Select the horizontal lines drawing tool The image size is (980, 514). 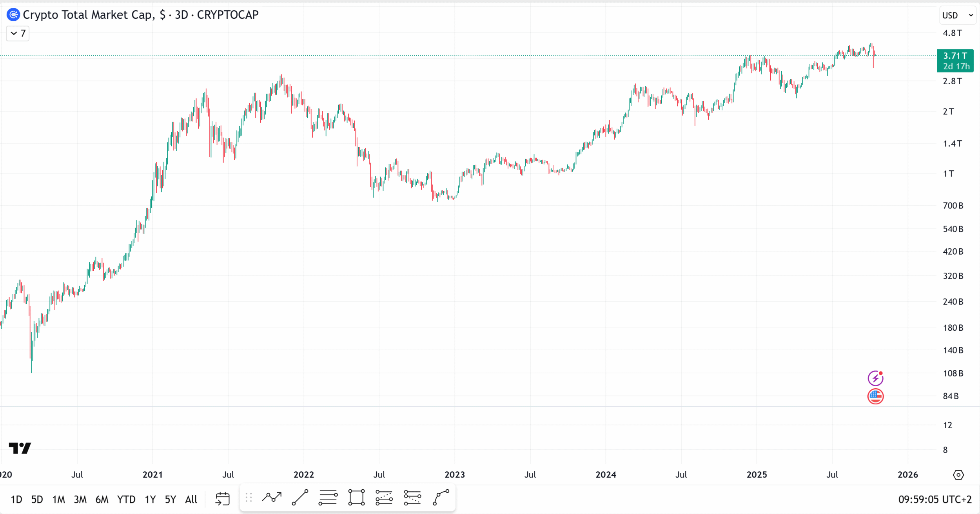click(x=328, y=498)
